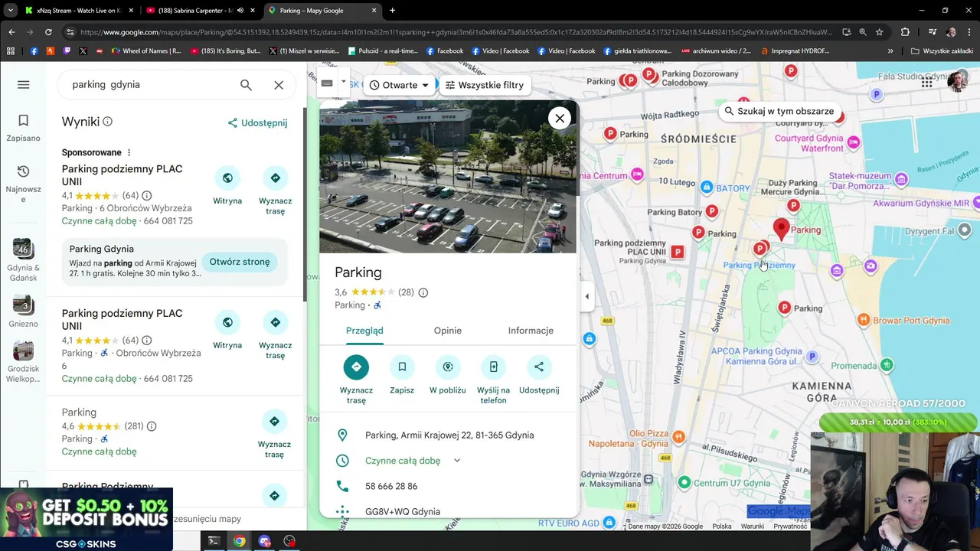This screenshot has height=551, width=980.
Task: Click Chrome icon in the taskbar
Action: pyautogui.click(x=239, y=541)
